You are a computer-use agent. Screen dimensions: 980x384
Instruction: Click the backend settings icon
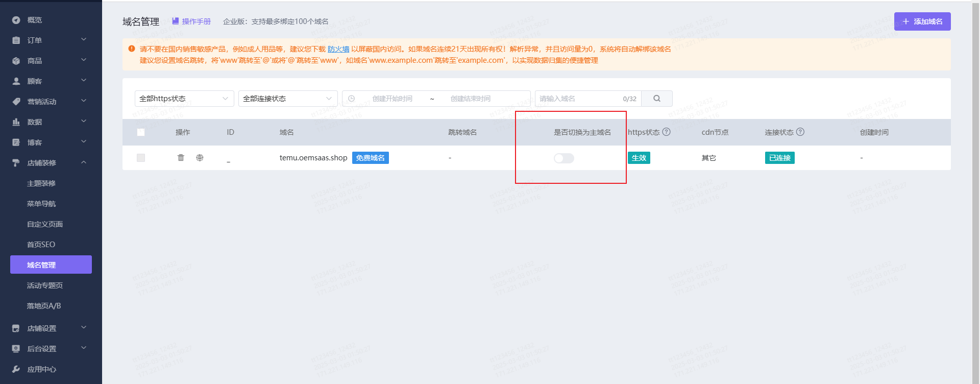click(x=16, y=349)
